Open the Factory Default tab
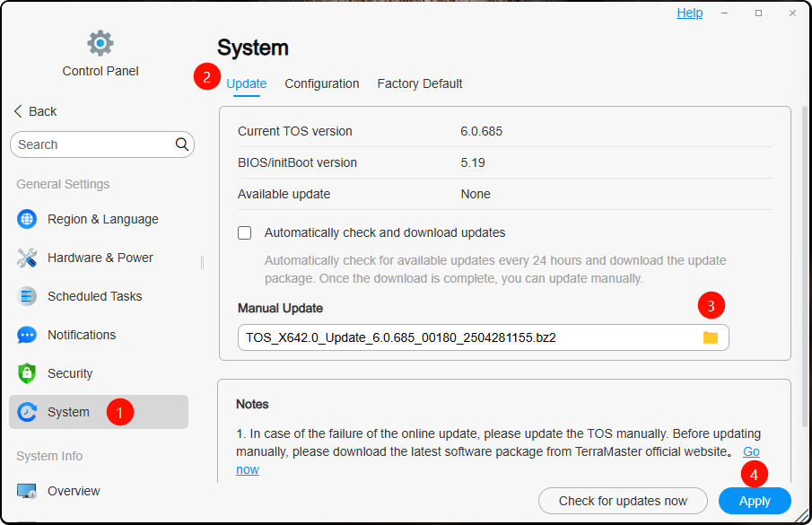 (420, 83)
